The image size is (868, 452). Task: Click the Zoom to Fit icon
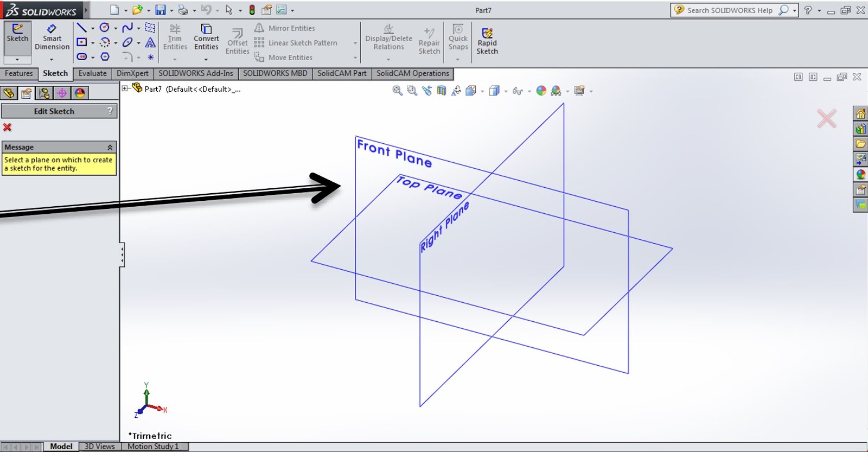pyautogui.click(x=397, y=91)
